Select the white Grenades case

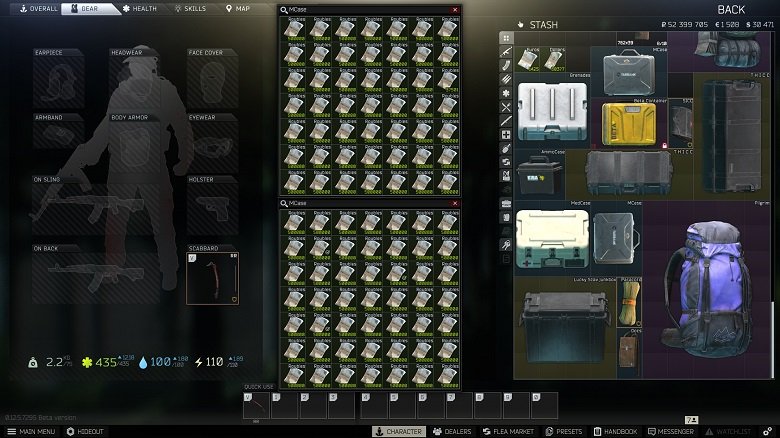pos(552,110)
